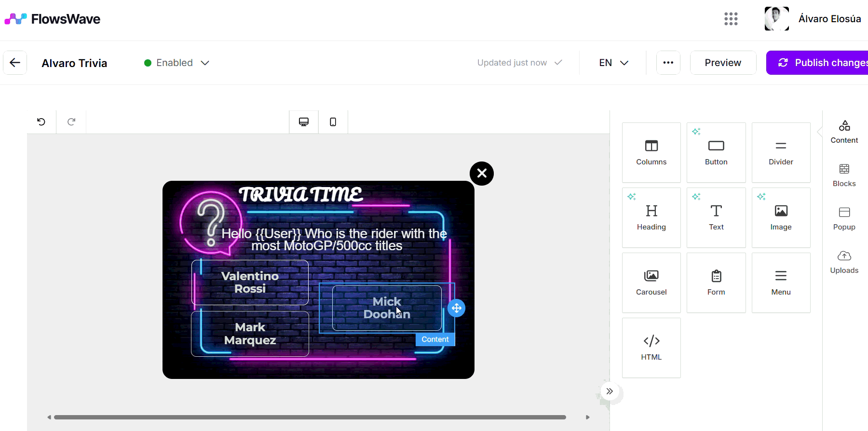The image size is (868, 431).
Task: Switch to the Blocks tab
Action: (844, 175)
